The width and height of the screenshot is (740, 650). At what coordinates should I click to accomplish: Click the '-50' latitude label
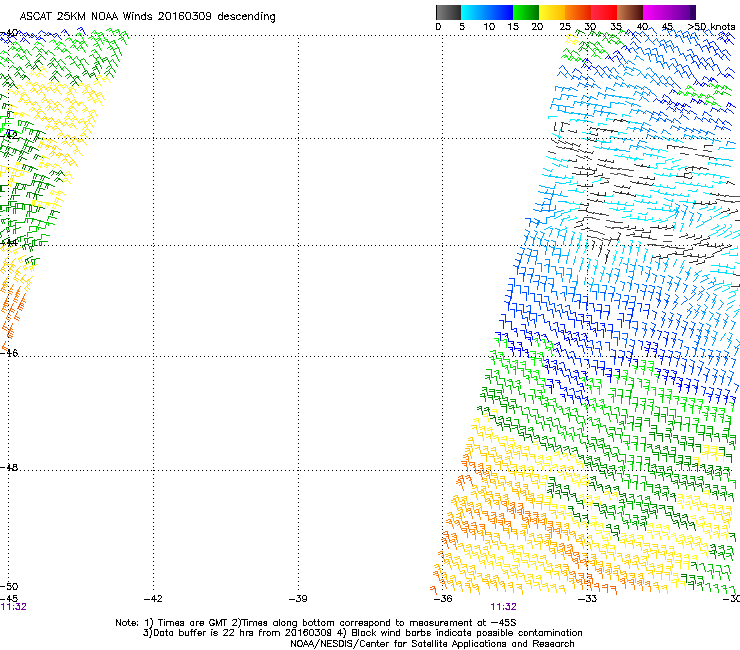9,586
